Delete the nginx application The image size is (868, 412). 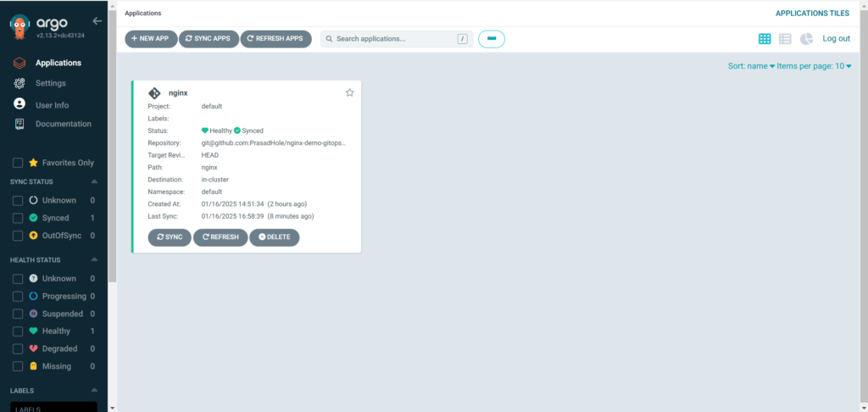[274, 237]
